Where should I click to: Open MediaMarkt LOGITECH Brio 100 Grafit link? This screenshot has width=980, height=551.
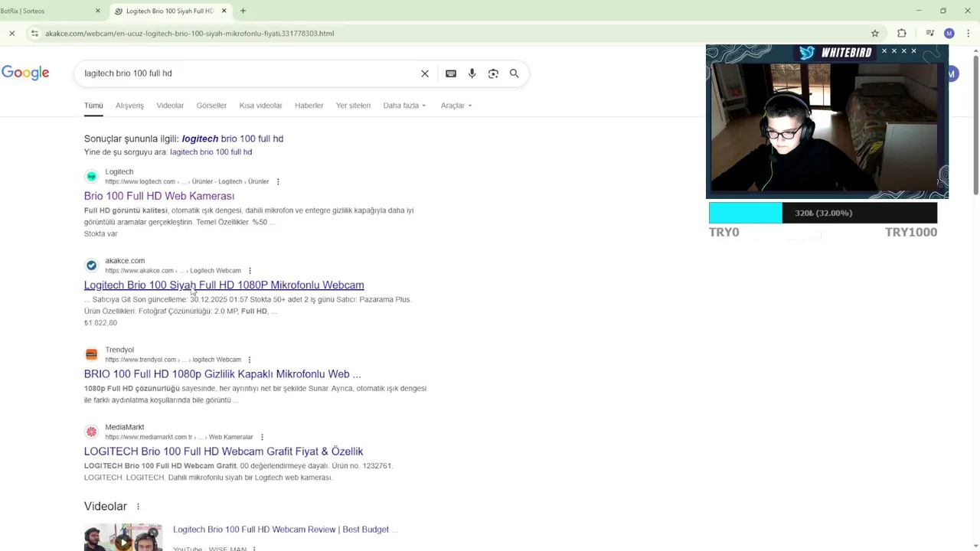coord(224,452)
